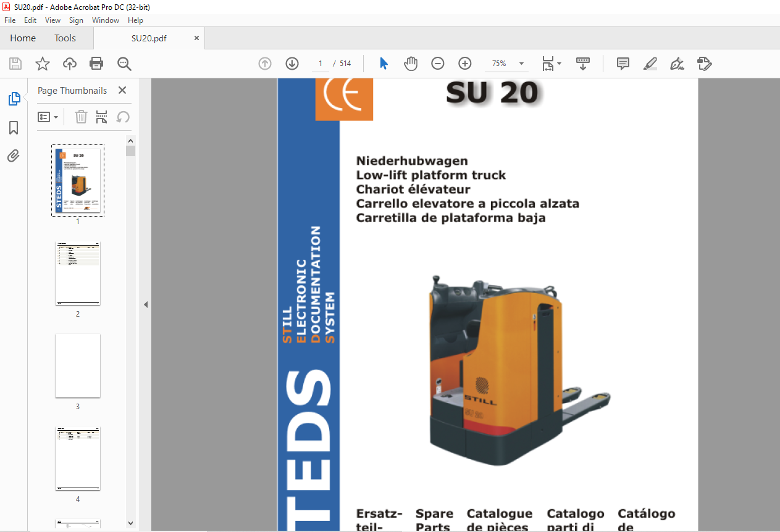Click the text 'Niederhubwagen'

[412, 161]
